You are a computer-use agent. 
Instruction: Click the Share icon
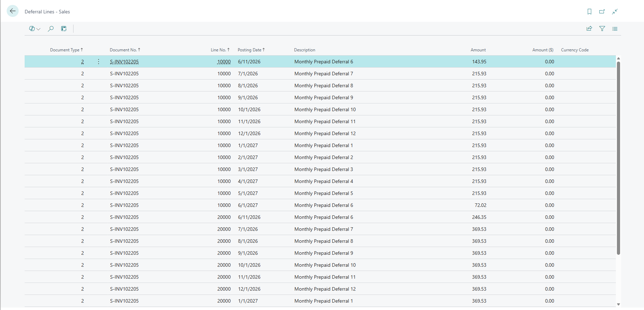click(x=589, y=29)
